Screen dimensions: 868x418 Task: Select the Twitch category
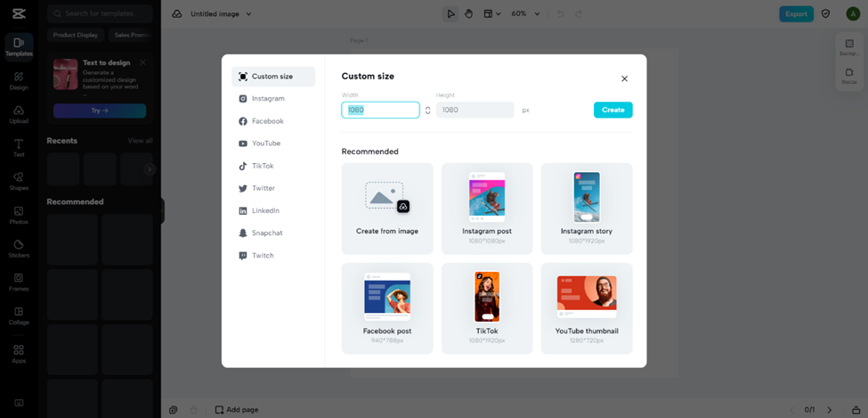[x=273, y=256]
